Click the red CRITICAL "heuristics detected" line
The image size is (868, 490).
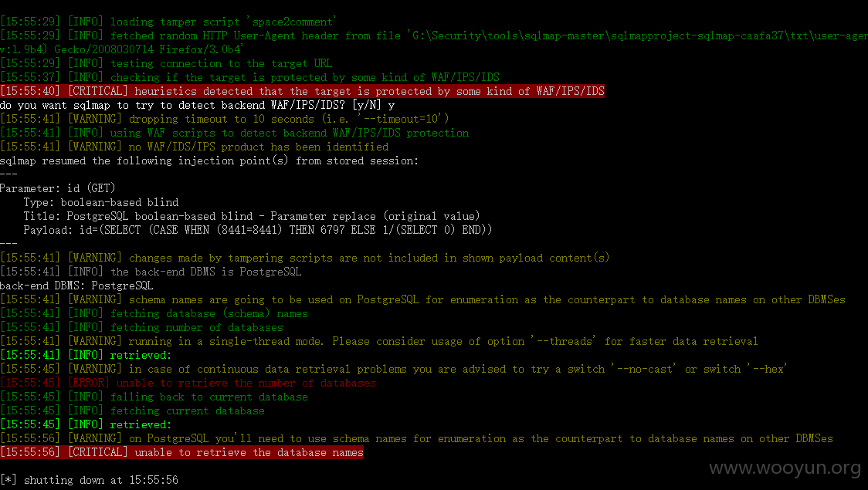click(302, 91)
